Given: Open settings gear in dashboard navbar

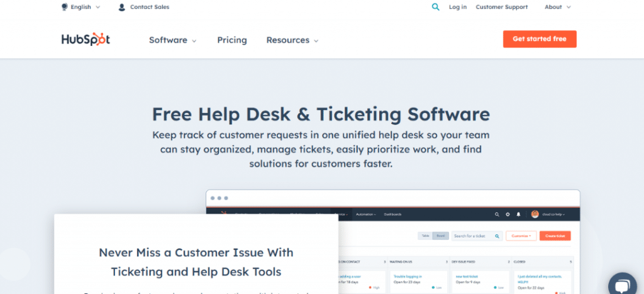Looking at the screenshot, I should (x=508, y=214).
